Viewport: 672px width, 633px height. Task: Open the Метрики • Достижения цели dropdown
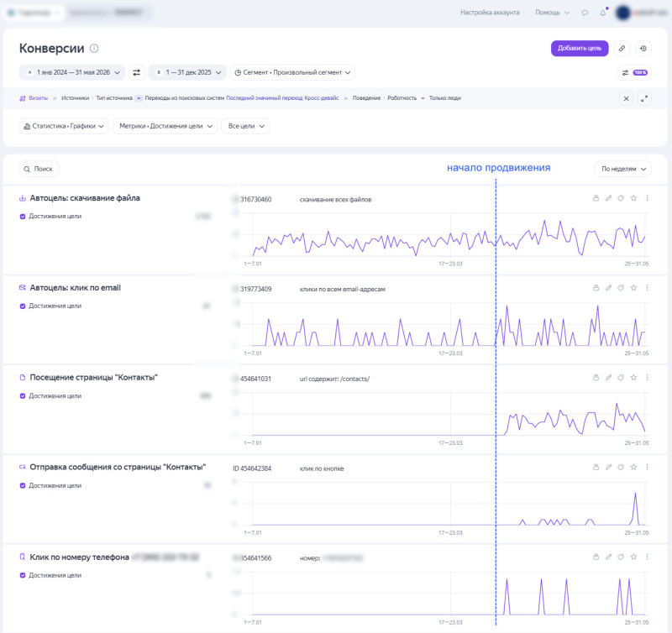165,126
